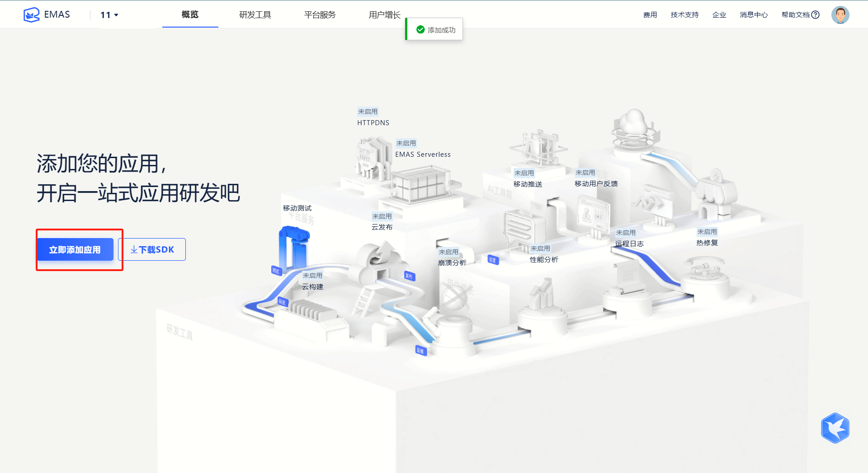This screenshot has width=868, height=473.
Task: Click the blue 运维 tag on pipeline
Action: click(x=421, y=351)
